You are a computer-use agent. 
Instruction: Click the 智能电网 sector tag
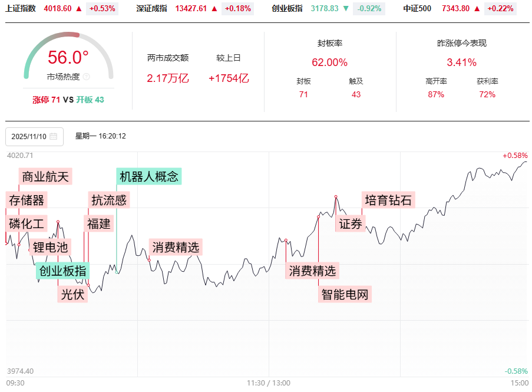click(346, 294)
